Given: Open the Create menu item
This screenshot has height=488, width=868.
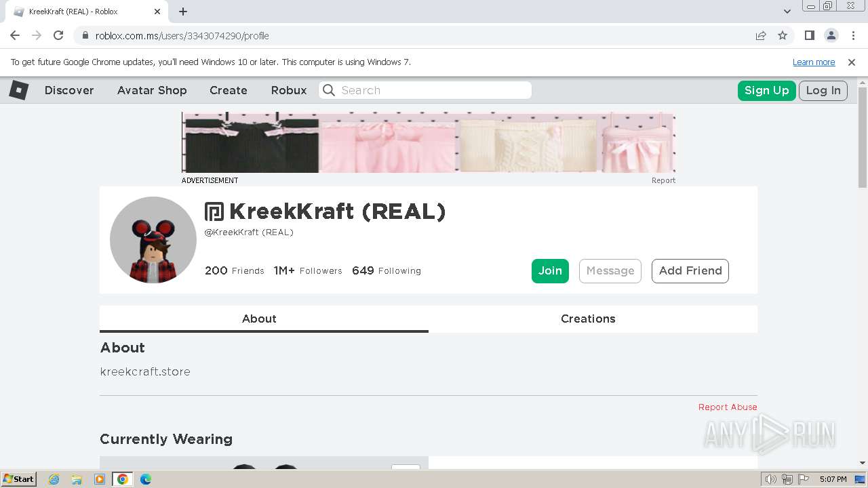Looking at the screenshot, I should pos(229,90).
